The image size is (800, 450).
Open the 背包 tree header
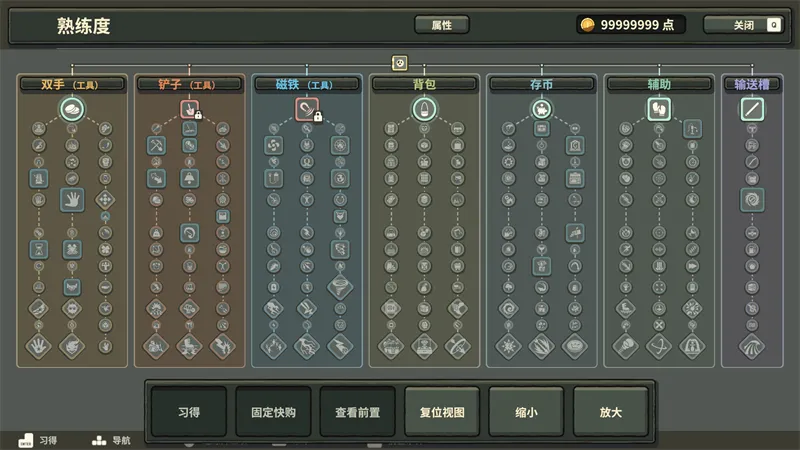point(424,84)
